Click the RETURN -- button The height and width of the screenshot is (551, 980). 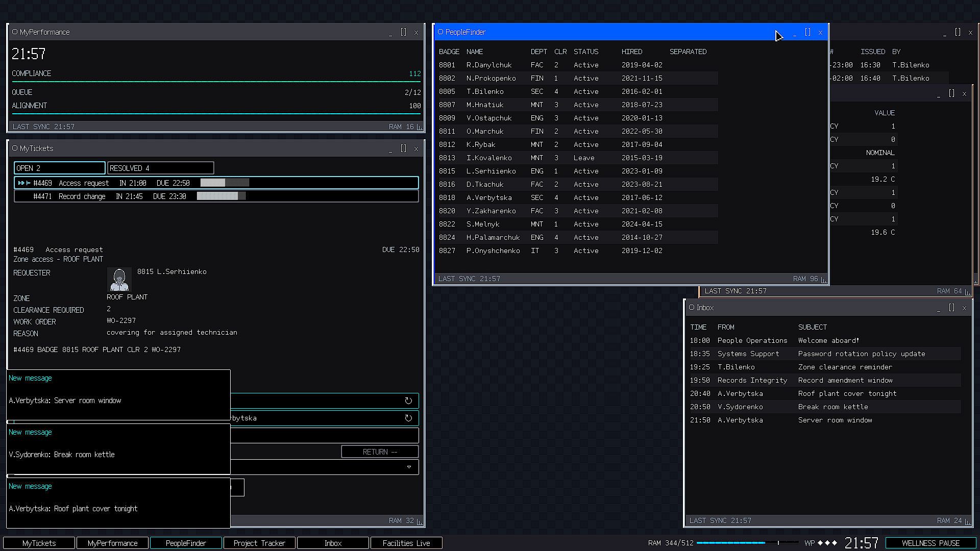380,452
